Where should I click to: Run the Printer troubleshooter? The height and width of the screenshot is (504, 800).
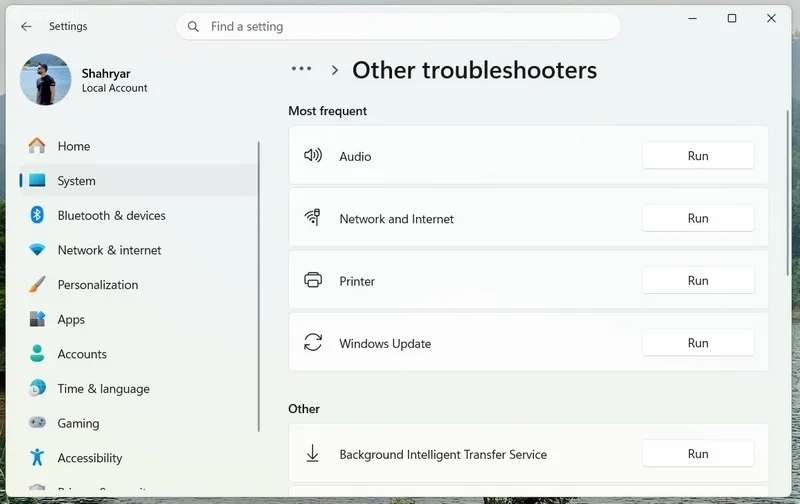click(698, 280)
